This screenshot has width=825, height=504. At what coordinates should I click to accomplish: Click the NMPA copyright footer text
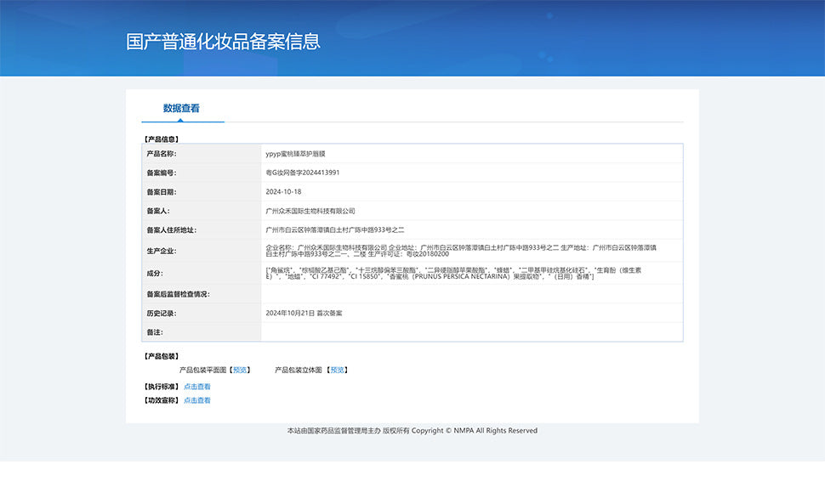tap(412, 431)
